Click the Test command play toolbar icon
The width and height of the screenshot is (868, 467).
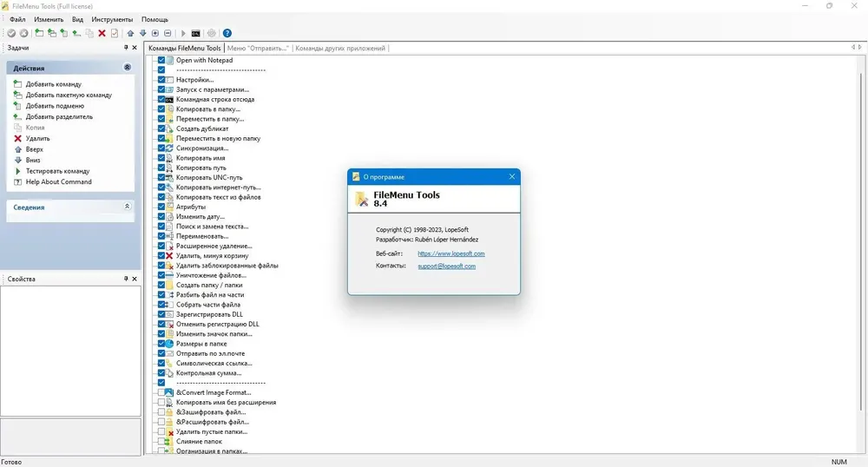coord(183,33)
